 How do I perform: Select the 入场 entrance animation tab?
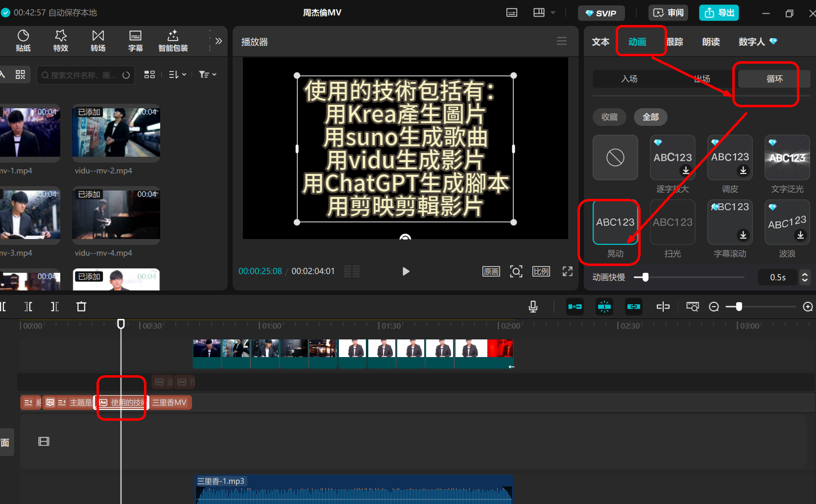click(x=629, y=79)
